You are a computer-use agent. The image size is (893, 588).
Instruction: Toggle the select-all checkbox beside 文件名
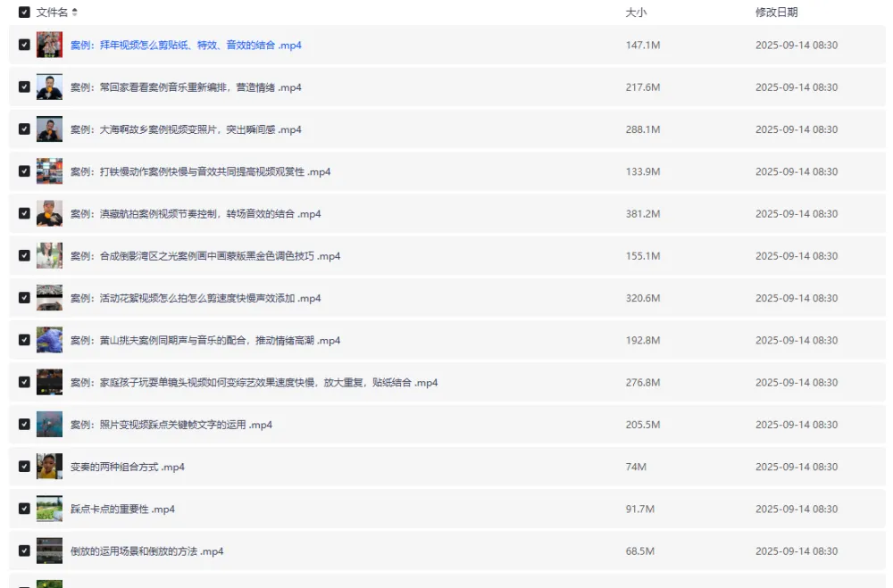[x=24, y=12]
